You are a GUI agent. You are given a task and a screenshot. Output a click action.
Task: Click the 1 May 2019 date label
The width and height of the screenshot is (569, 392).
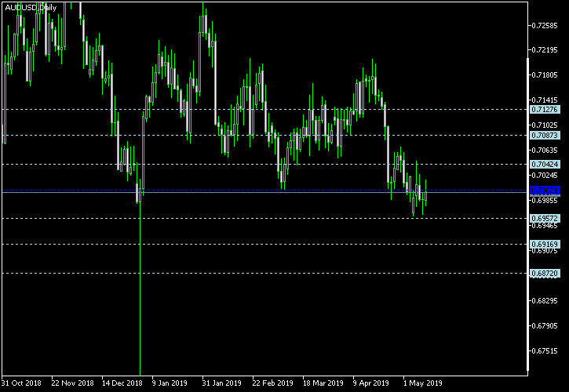click(x=423, y=383)
